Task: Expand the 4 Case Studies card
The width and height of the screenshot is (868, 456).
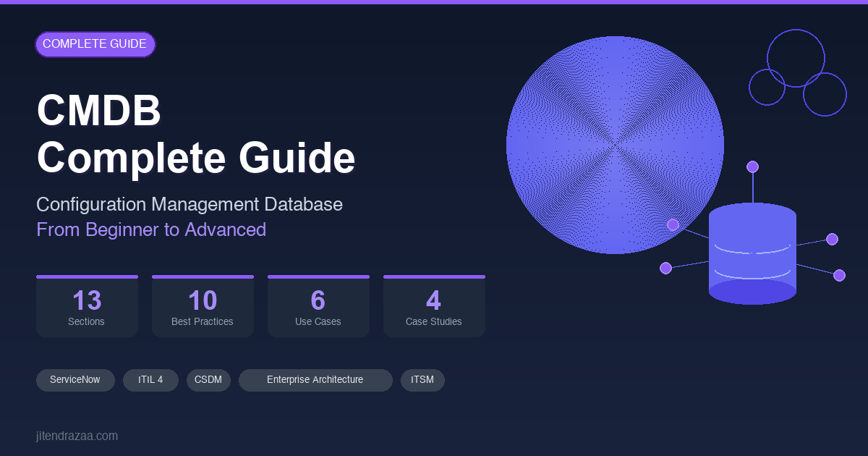Action: point(434,305)
